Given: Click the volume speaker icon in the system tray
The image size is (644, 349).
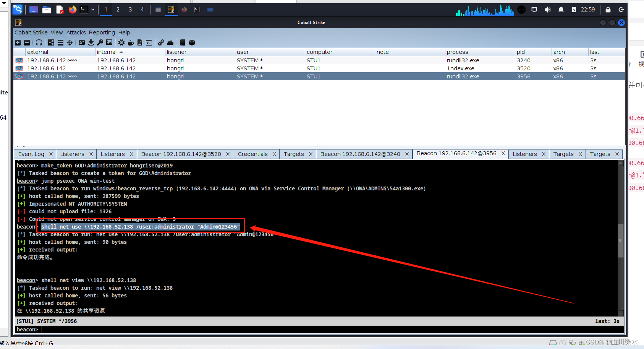Looking at the screenshot, I should 547,10.
